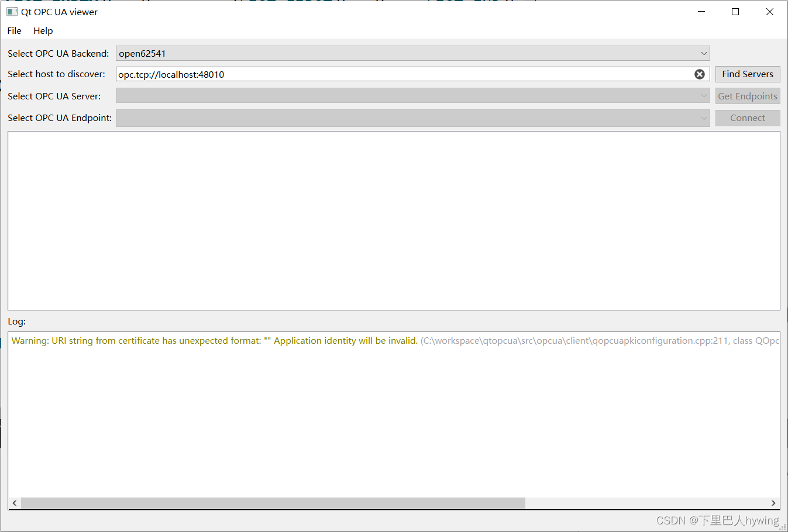
Task: Click the Get Endpoints button
Action: coord(747,96)
